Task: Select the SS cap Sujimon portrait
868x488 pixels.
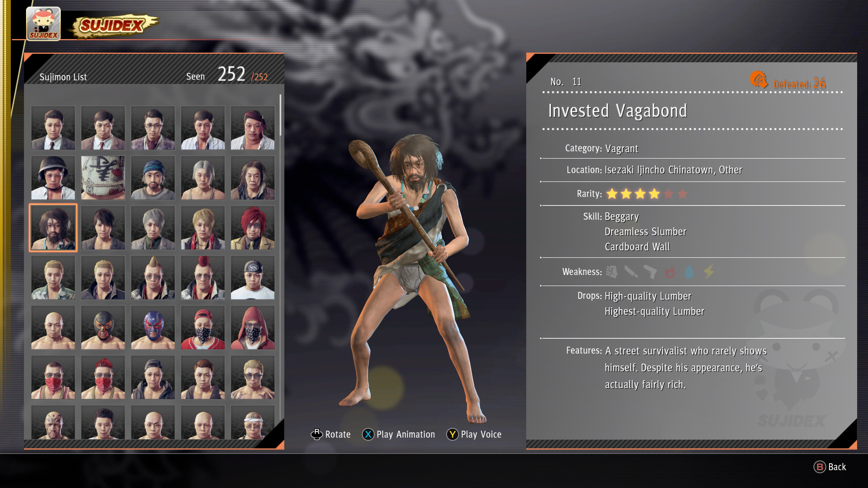Action: (x=253, y=277)
